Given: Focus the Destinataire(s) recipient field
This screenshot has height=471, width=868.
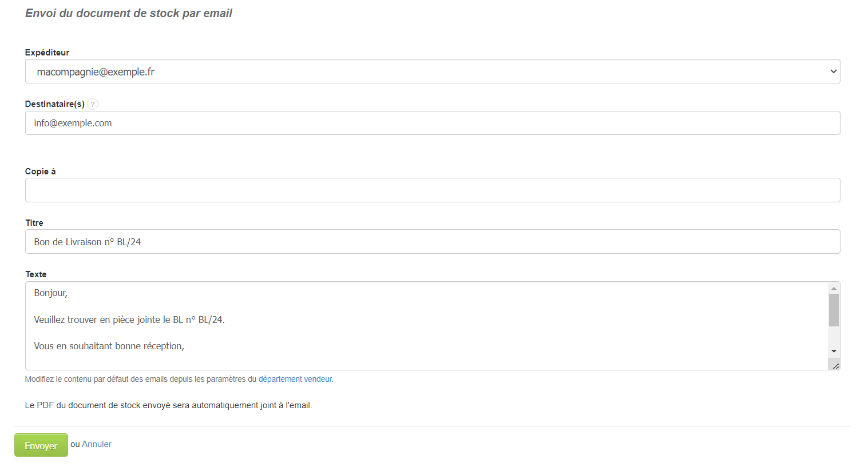Looking at the screenshot, I should click(x=432, y=123).
